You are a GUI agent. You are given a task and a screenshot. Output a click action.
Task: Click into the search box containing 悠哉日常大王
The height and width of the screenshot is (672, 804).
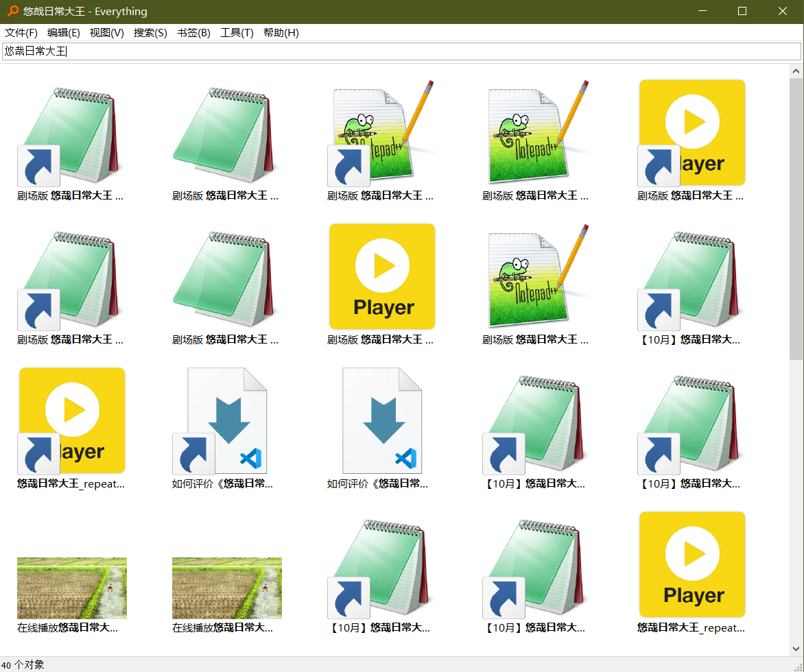(401, 51)
